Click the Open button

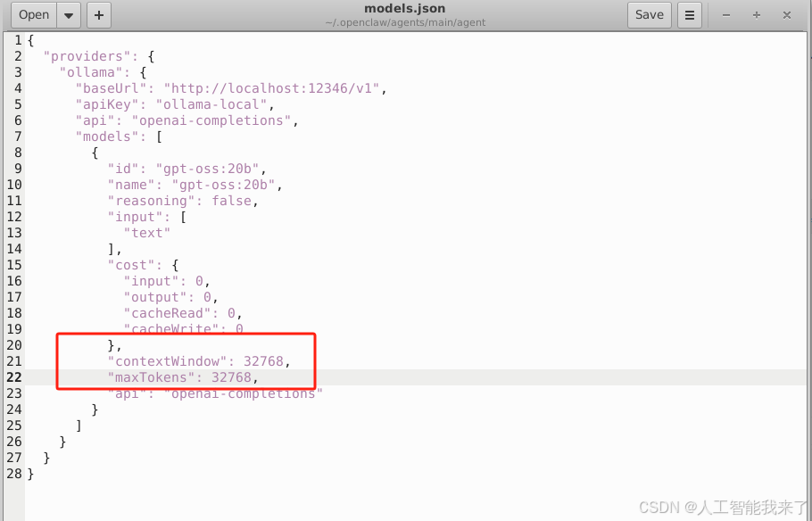click(x=34, y=15)
